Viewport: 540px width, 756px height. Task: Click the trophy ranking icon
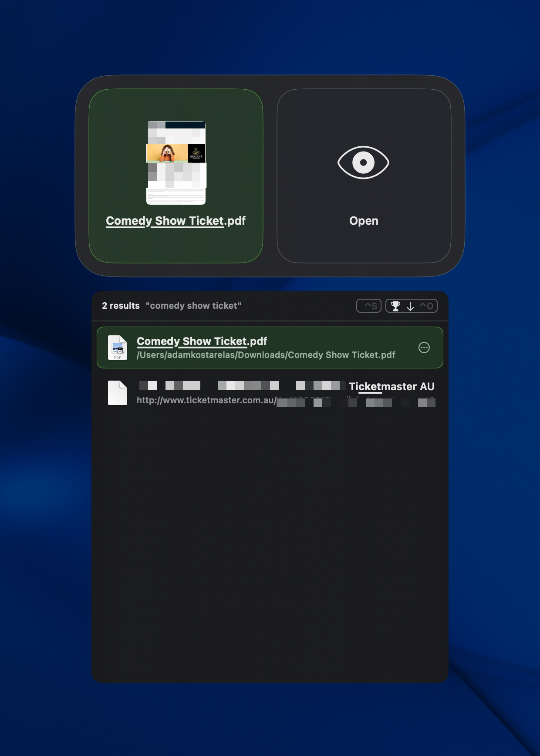[x=395, y=306]
